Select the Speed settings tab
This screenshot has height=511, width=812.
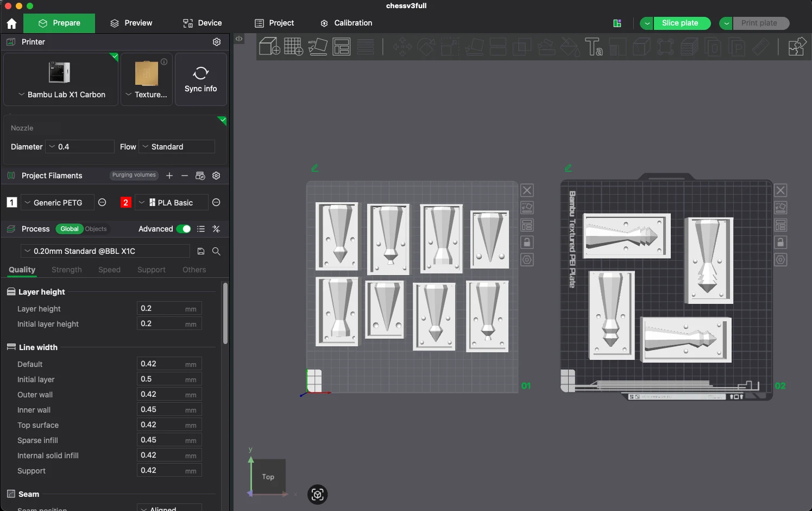click(x=109, y=270)
